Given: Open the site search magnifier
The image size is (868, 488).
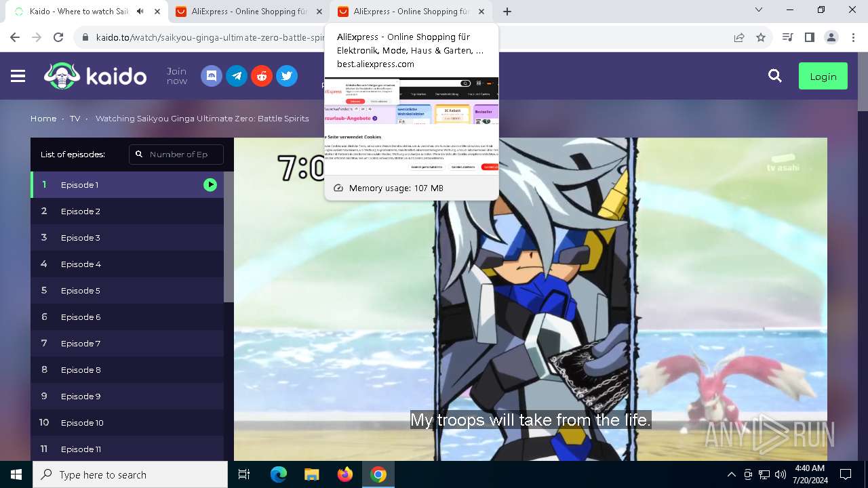Looking at the screenshot, I should [x=775, y=76].
